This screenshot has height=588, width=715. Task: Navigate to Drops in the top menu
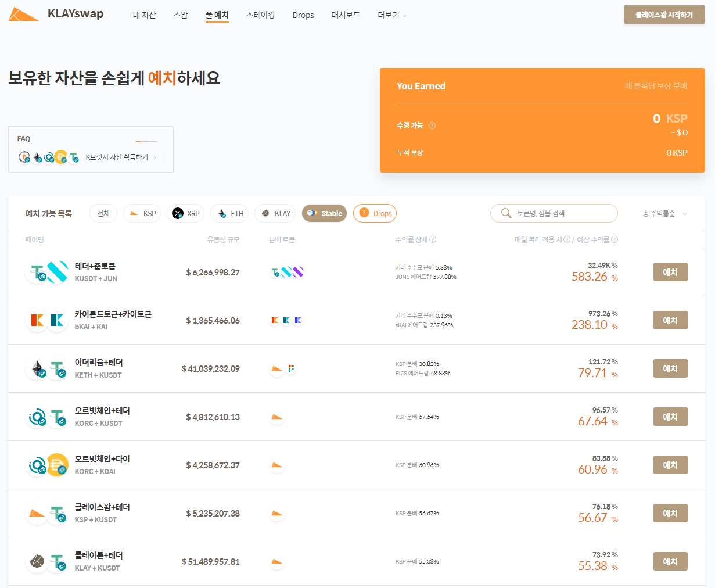click(x=303, y=15)
